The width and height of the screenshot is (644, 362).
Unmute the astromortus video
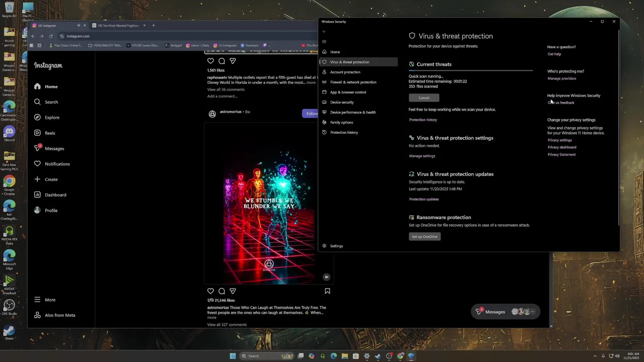(326, 277)
